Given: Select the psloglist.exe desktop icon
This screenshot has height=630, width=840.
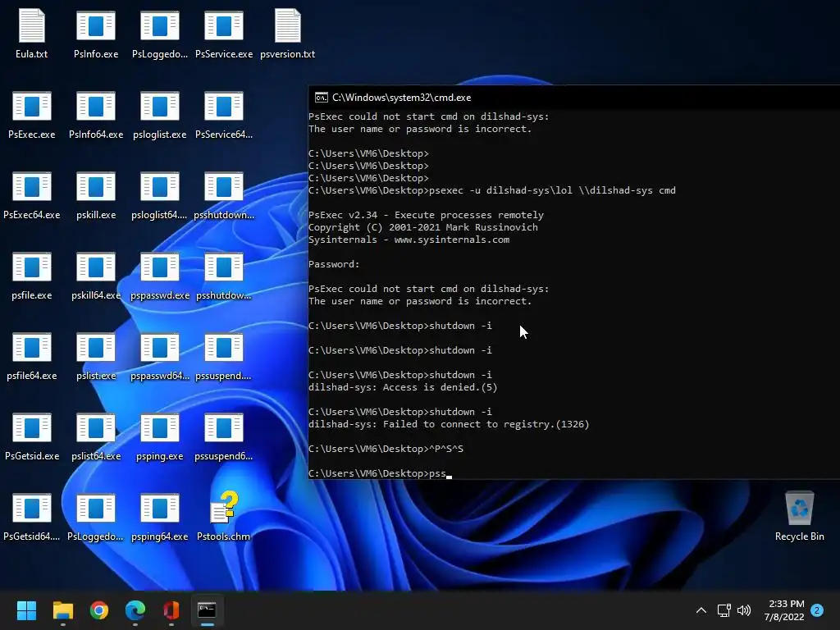Looking at the screenshot, I should pyautogui.click(x=160, y=114).
